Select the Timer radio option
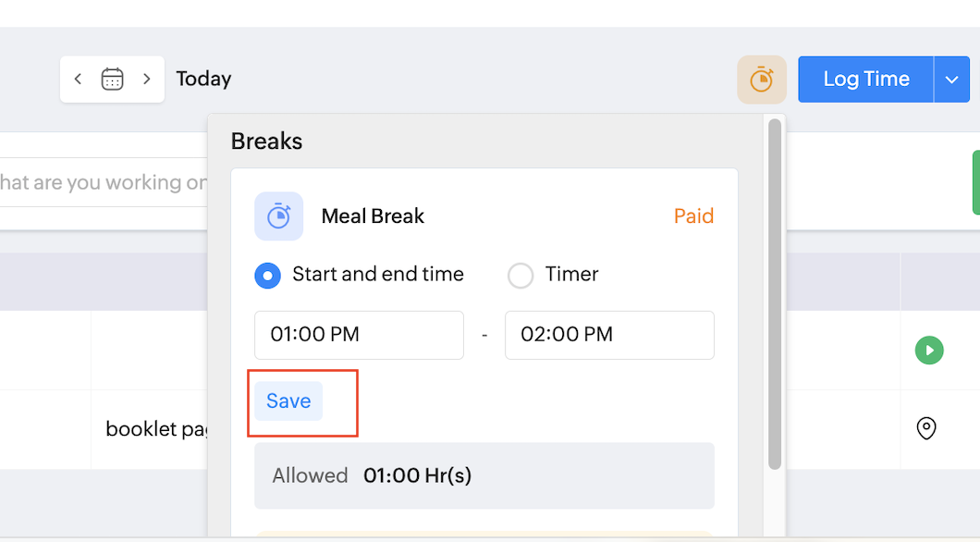 tap(521, 275)
